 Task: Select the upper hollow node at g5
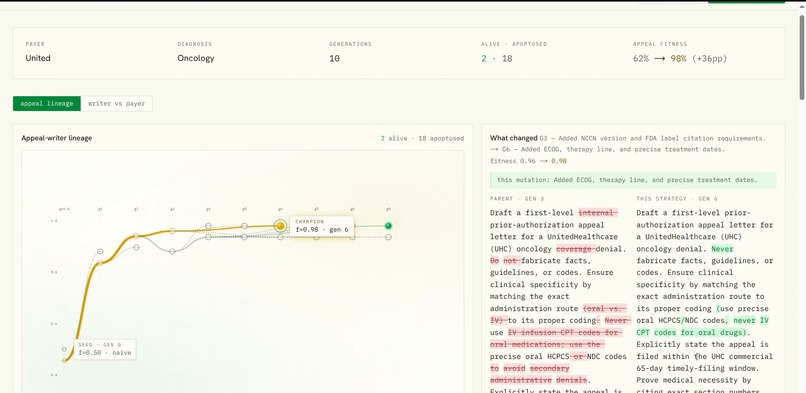tap(244, 226)
